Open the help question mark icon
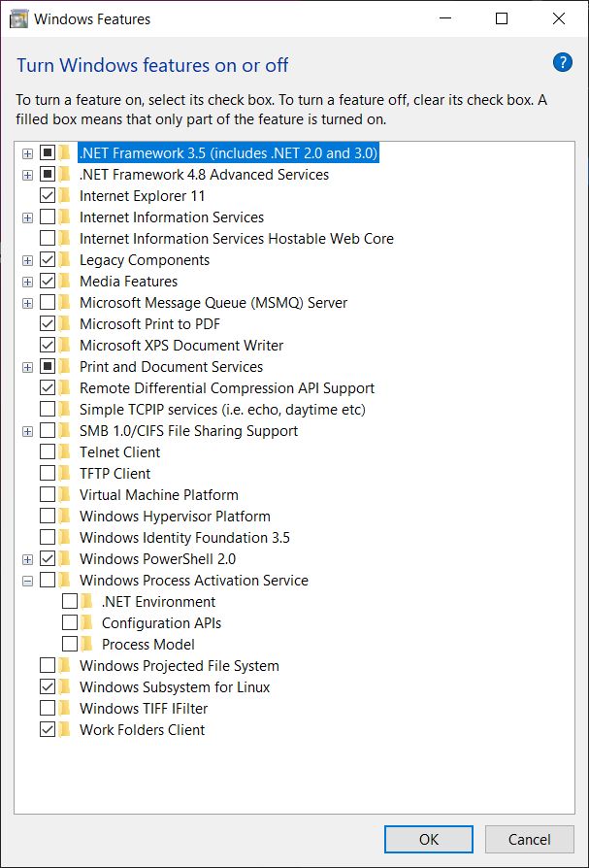 click(563, 62)
